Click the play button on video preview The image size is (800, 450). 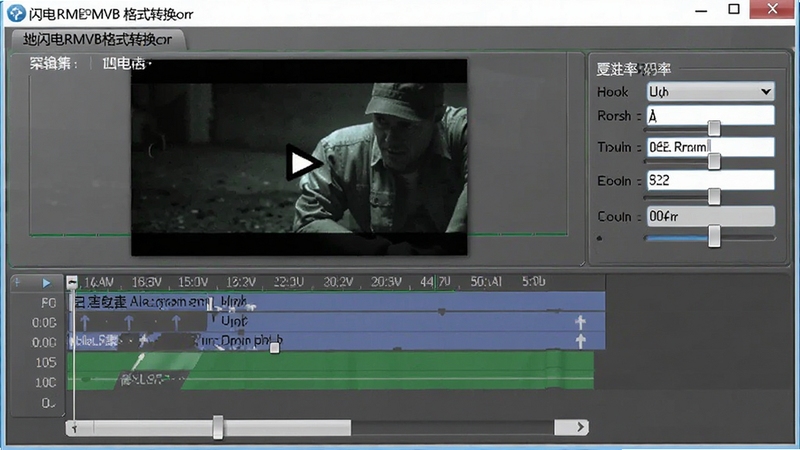pyautogui.click(x=304, y=163)
